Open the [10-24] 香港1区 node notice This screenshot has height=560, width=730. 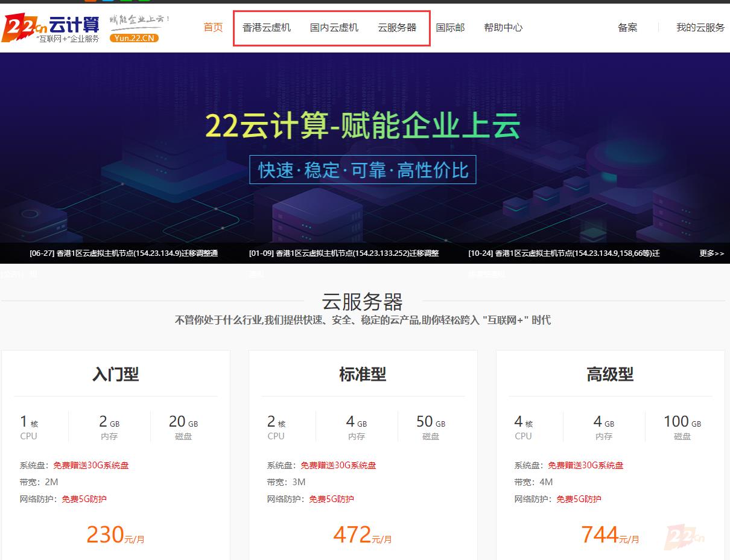[564, 253]
